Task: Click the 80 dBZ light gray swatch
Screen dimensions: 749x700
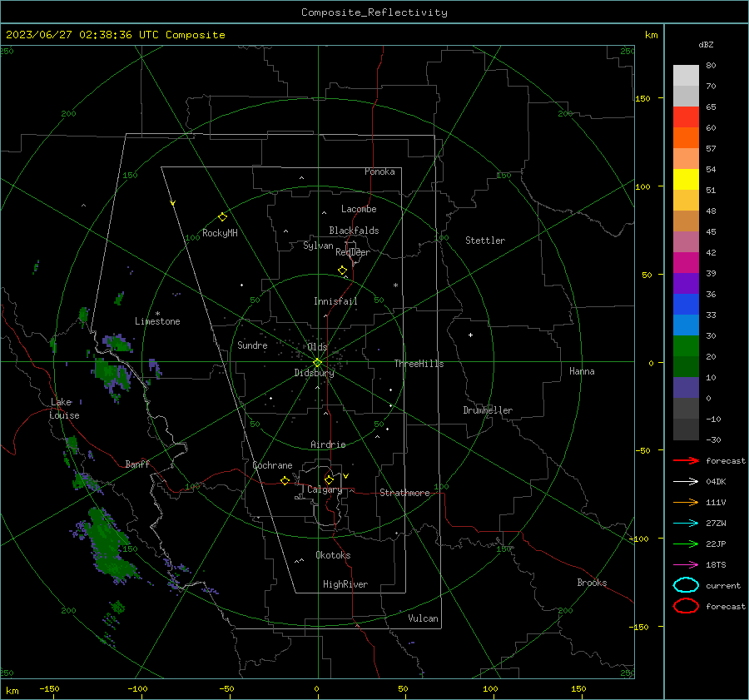Action: point(686,75)
